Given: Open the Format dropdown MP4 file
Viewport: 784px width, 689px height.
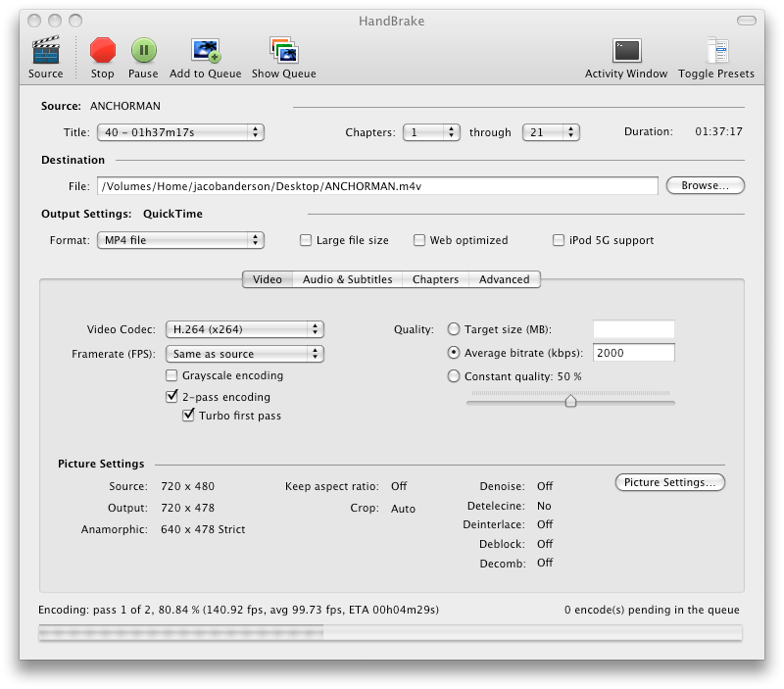Looking at the screenshot, I should (x=180, y=240).
